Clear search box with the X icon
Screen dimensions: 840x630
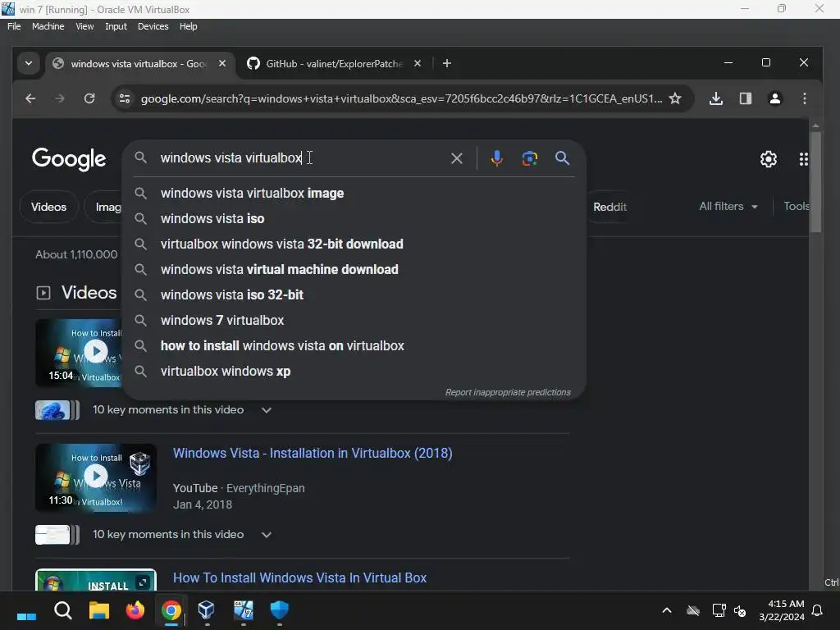(x=456, y=158)
